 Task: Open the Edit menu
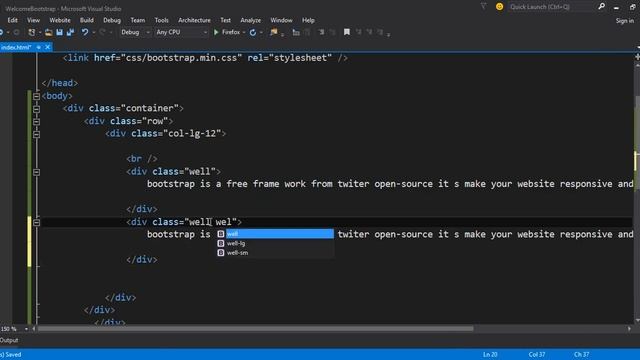[12, 20]
